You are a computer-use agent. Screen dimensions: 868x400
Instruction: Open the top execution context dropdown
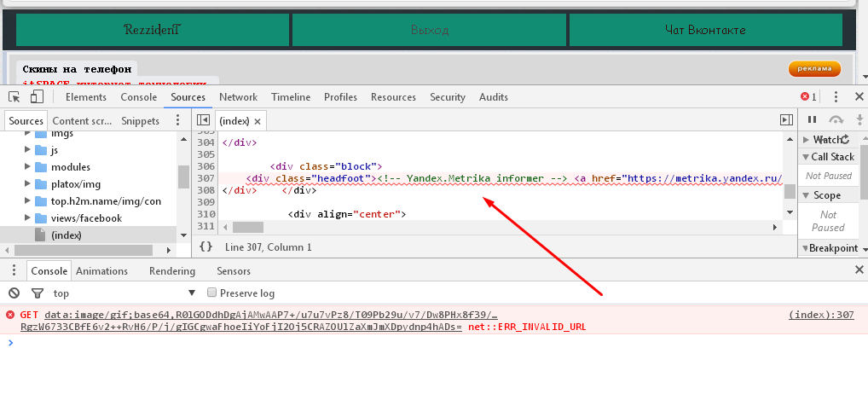[x=124, y=293]
